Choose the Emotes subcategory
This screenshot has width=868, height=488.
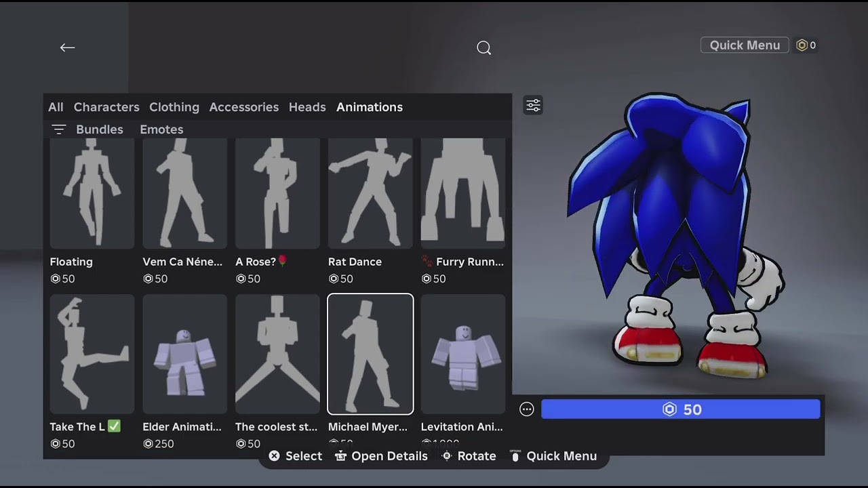pos(161,129)
